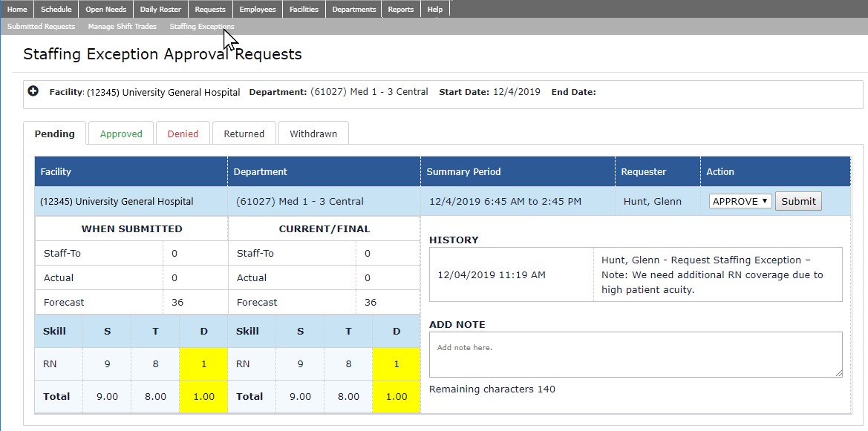
Task: Open the Reports menu
Action: coord(401,10)
